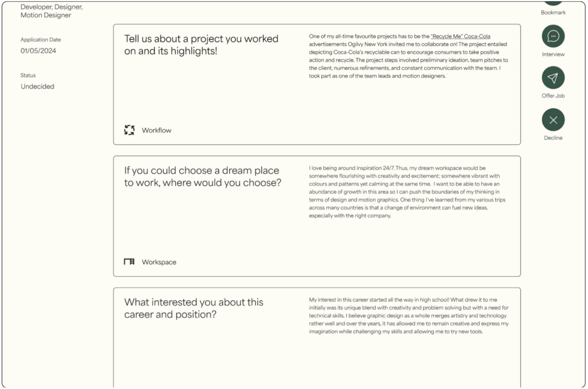588x389 pixels.
Task: Click the Workspace desk icon
Action: pyautogui.click(x=129, y=262)
